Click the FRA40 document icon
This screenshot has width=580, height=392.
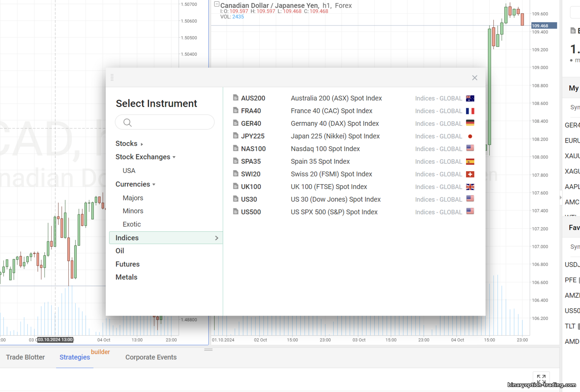235,110
